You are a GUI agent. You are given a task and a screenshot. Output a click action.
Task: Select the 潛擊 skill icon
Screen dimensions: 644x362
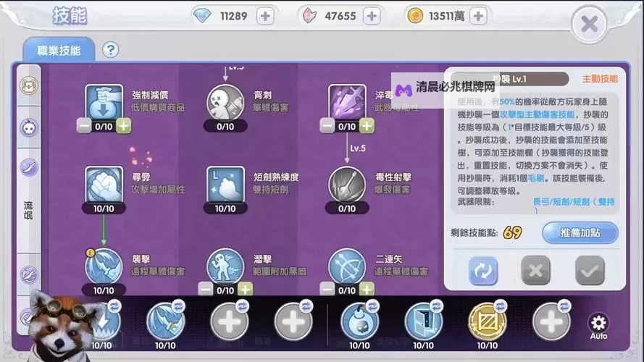click(x=225, y=266)
